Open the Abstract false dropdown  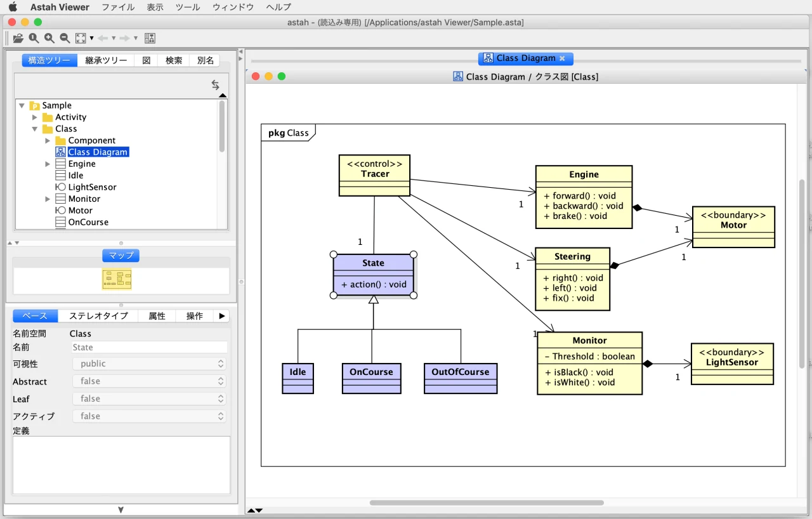(x=150, y=381)
